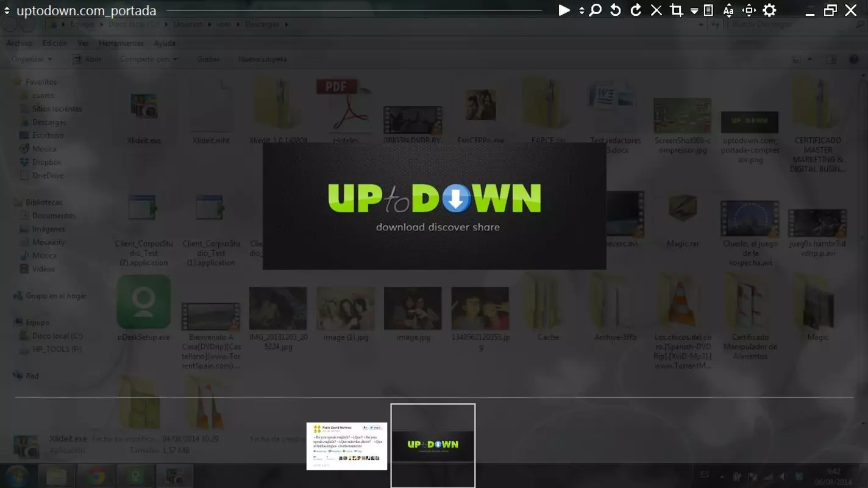Click the Aa text icon in viewer toolbar
This screenshot has width=868, height=488.
pyautogui.click(x=728, y=10)
